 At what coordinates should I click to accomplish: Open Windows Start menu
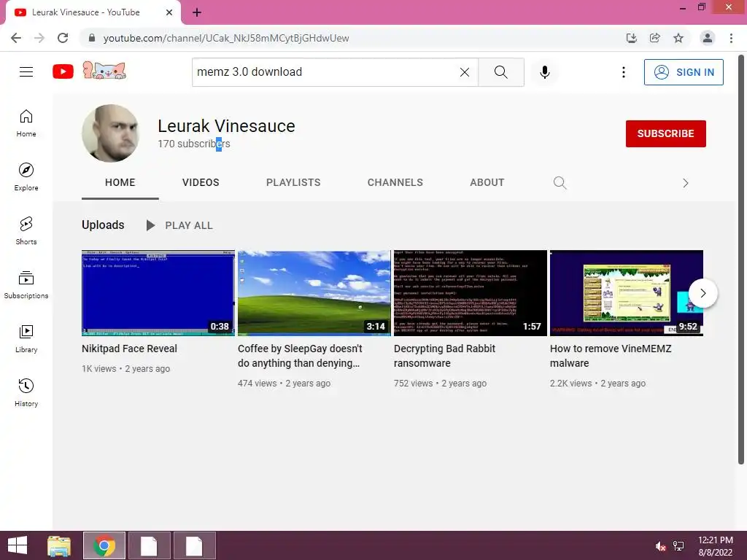(x=18, y=545)
